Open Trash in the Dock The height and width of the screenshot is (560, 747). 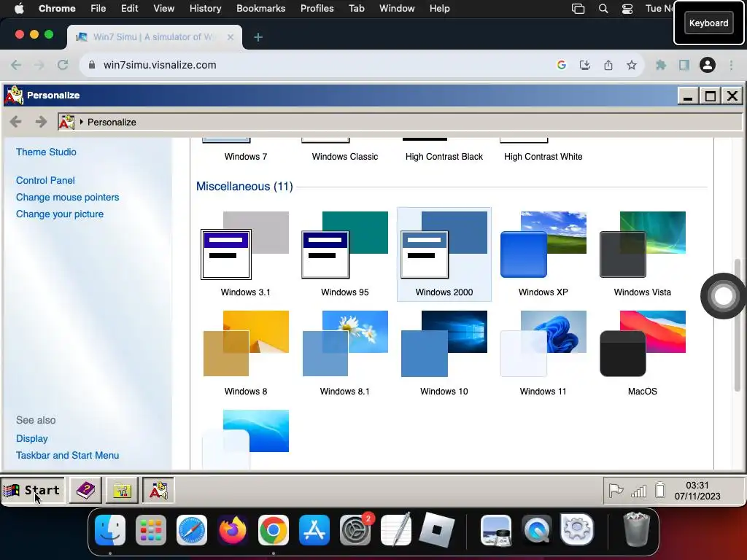point(636,529)
